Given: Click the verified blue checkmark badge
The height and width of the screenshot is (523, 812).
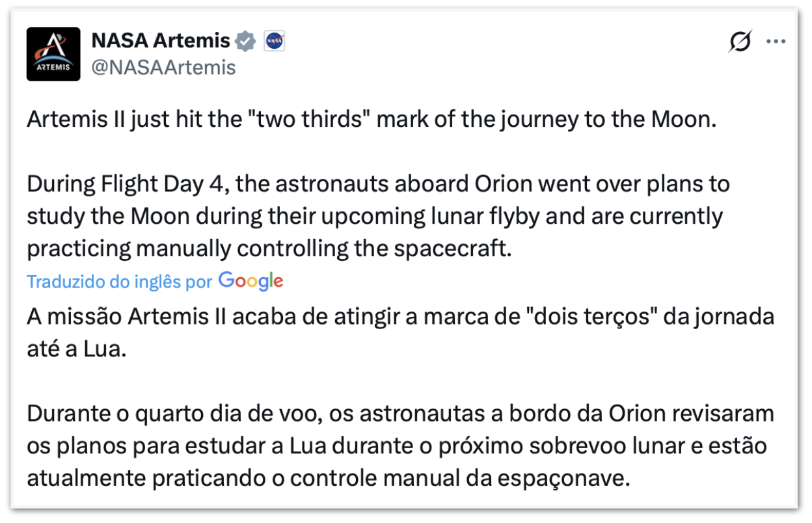Looking at the screenshot, I should click(244, 40).
